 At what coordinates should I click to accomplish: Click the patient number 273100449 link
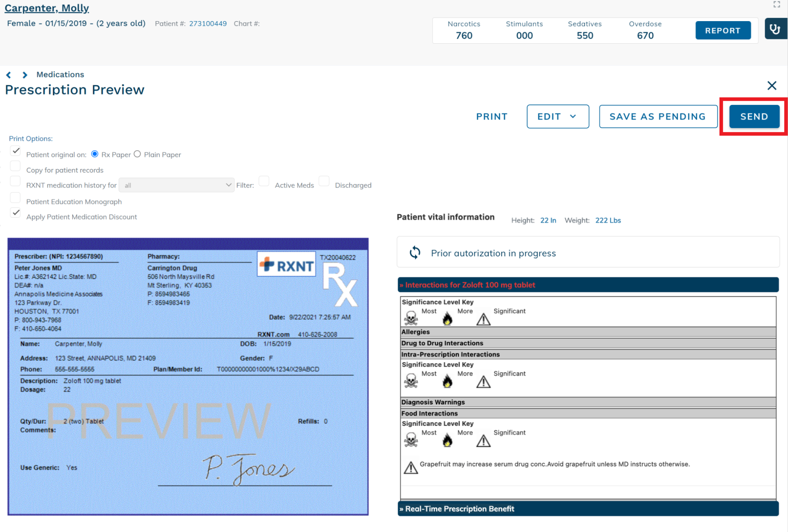(208, 23)
